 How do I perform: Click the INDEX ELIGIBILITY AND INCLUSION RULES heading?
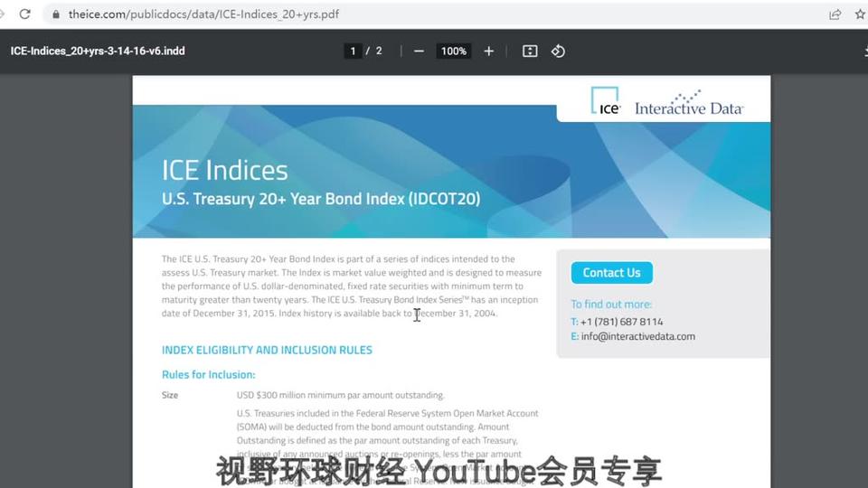pyautogui.click(x=267, y=351)
